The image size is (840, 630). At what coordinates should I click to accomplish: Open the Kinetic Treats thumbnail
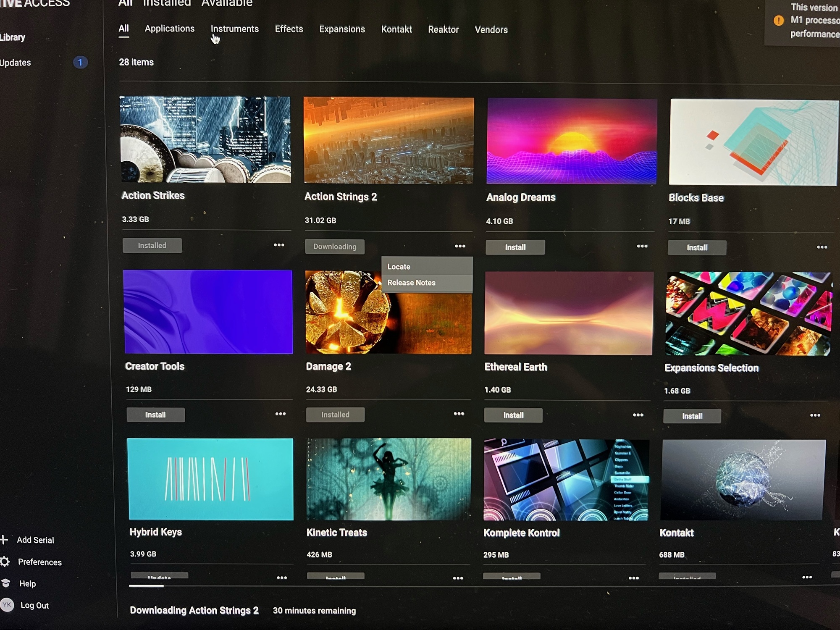pyautogui.click(x=389, y=479)
